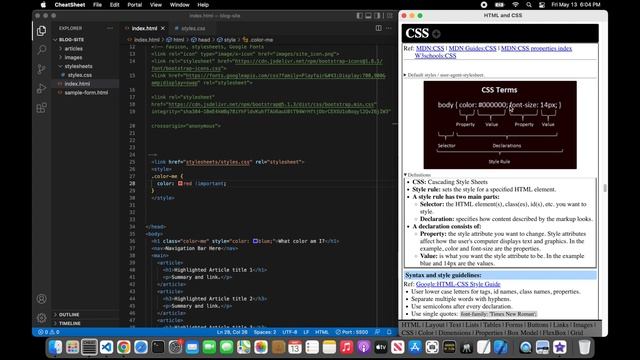Expand the TIMELINE section

click(x=70, y=323)
